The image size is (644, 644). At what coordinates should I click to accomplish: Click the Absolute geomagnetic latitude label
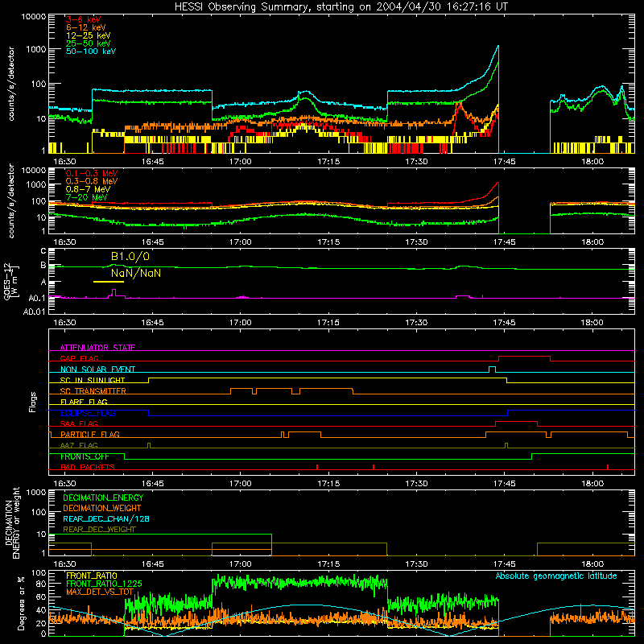(556, 576)
